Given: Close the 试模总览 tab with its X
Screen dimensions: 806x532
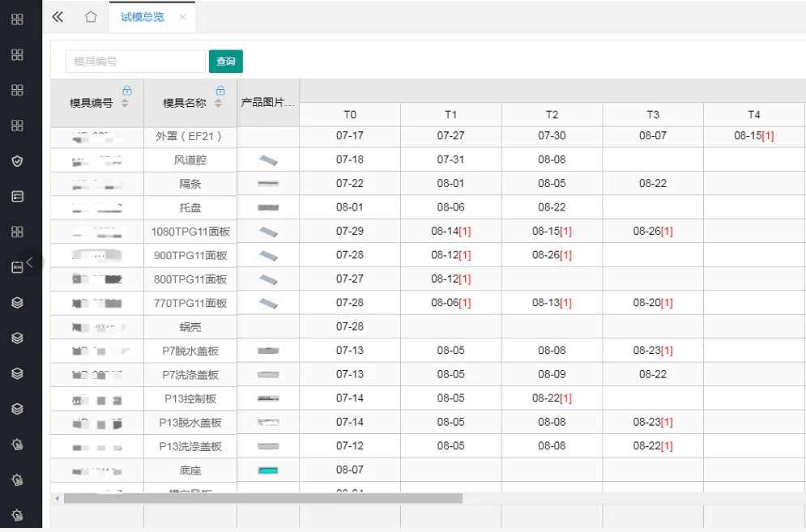Looking at the screenshot, I should coord(182,17).
